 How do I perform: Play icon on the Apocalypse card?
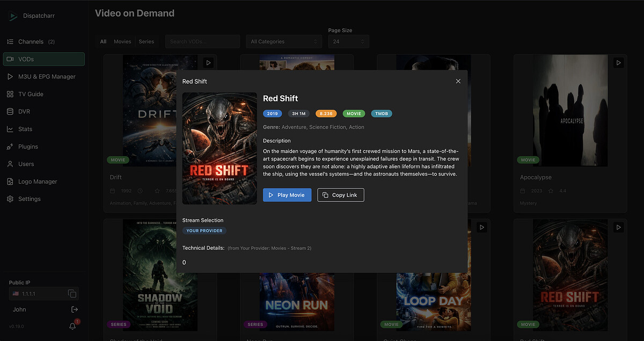618,63
